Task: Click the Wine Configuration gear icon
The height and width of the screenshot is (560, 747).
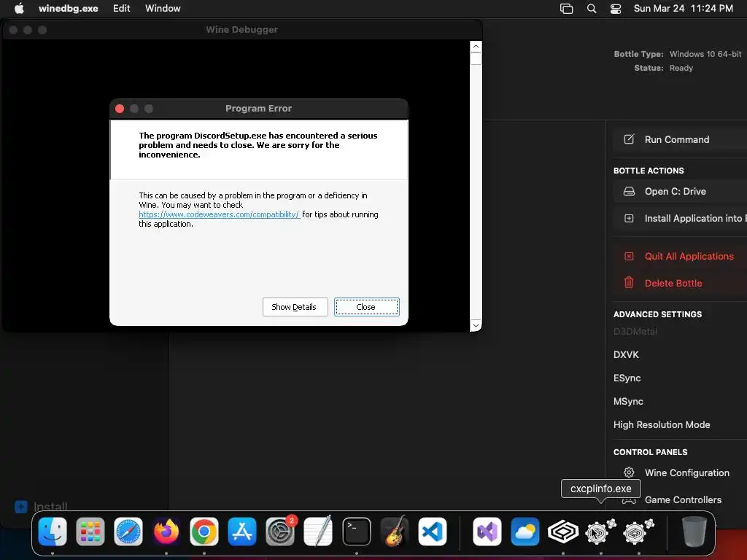Action: pos(629,472)
